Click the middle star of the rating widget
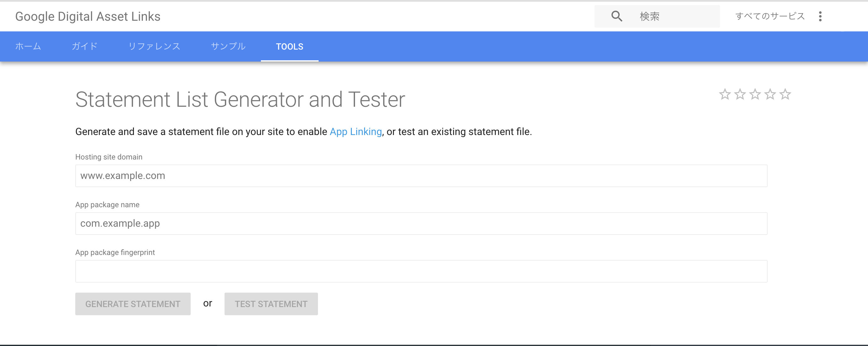The image size is (868, 346). (x=755, y=95)
